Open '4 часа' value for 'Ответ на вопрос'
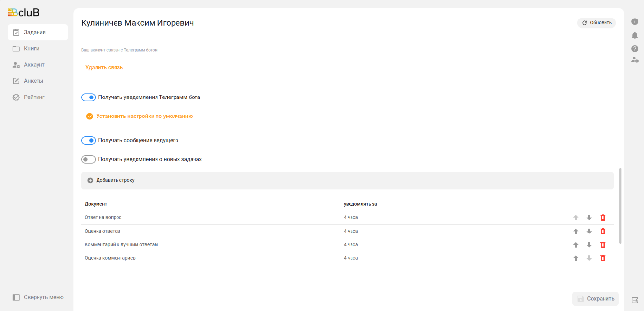The image size is (644, 311). pyautogui.click(x=351, y=217)
